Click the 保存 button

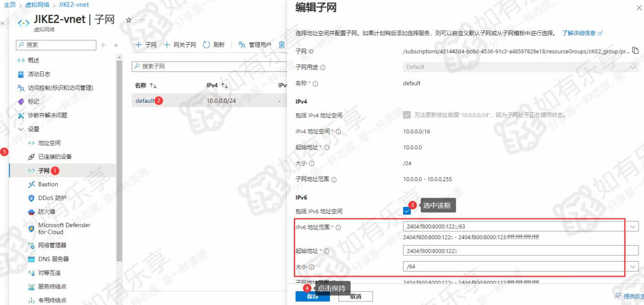(x=313, y=297)
